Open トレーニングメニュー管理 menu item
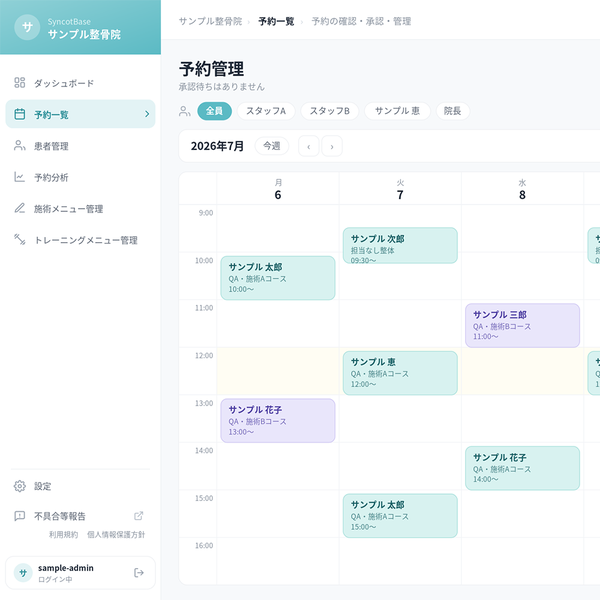Image resolution: width=600 pixels, height=600 pixels. tap(80, 240)
